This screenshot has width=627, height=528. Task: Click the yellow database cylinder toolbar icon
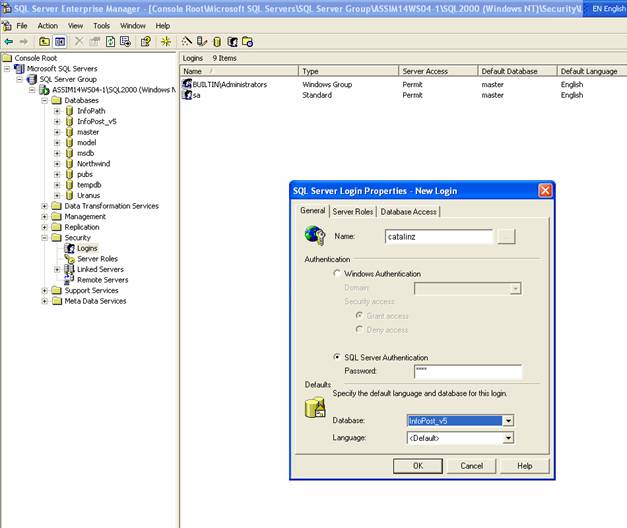tap(217, 42)
